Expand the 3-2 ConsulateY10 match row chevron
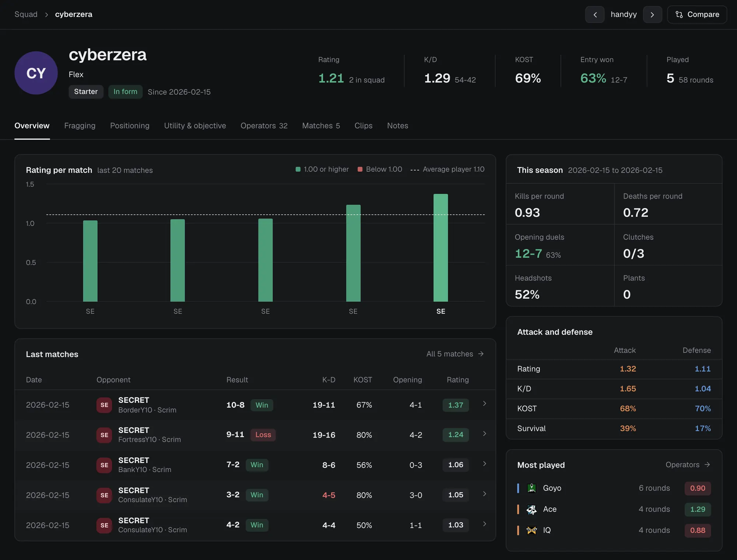 click(x=485, y=494)
